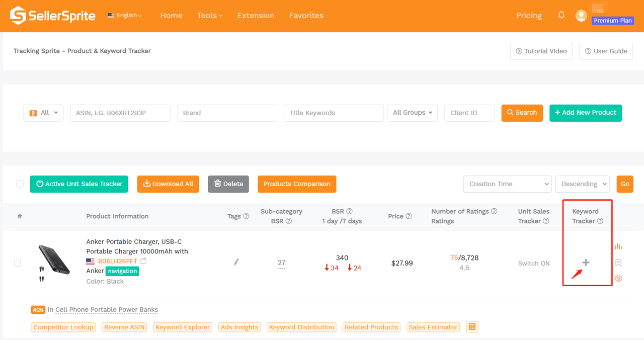Open the Ads Insights link
Screen dimensions: 644x340
239,327
